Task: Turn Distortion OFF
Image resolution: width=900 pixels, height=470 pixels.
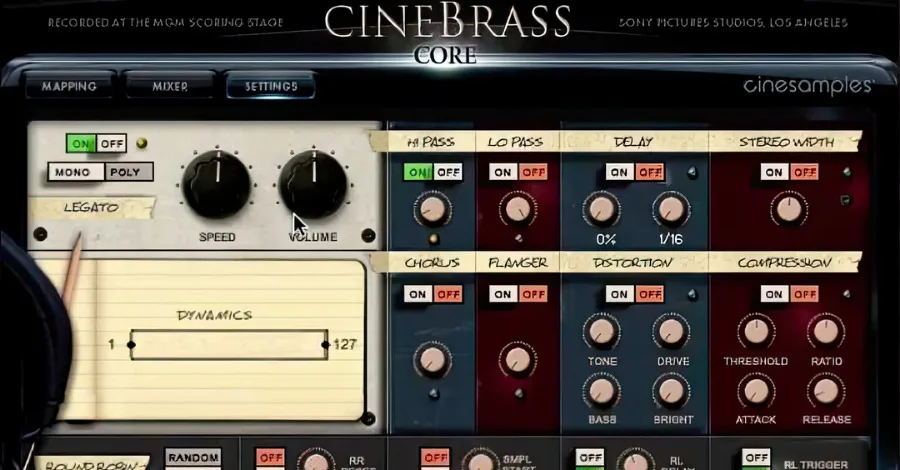Action: pyautogui.click(x=650, y=294)
